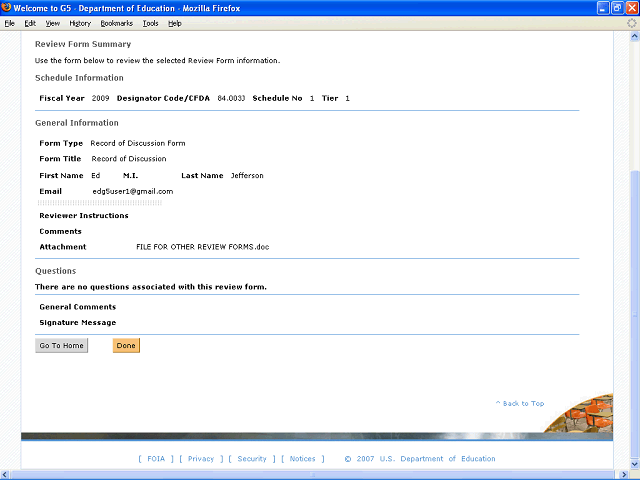Click the attachment 'FILE FOR OTHER REVIEW FORMS.doc'
640x480 pixels.
click(x=202, y=247)
